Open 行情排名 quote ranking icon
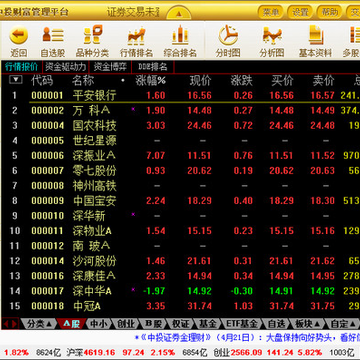Screen dimensions: 360x360 [x=136, y=36]
